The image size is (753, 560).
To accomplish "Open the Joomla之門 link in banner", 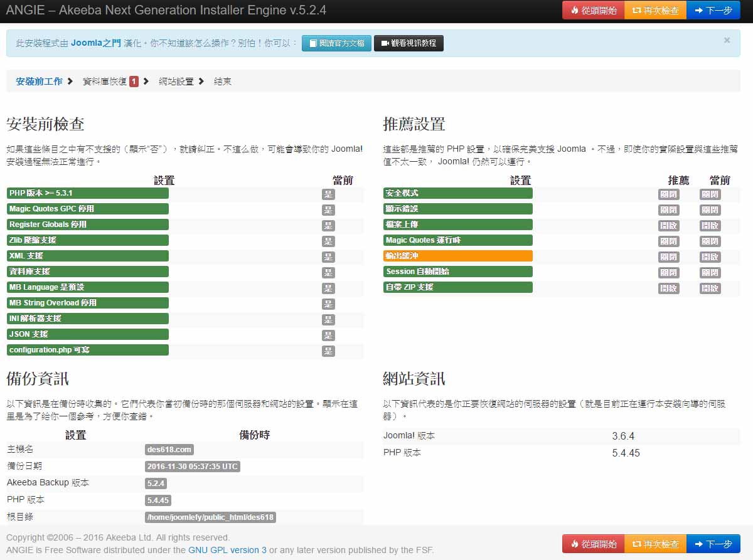I will [96, 43].
